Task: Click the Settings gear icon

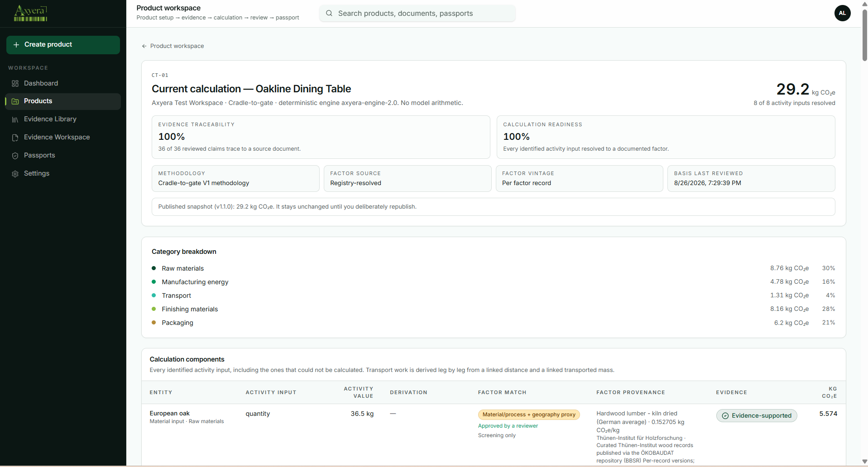Action: tap(15, 174)
